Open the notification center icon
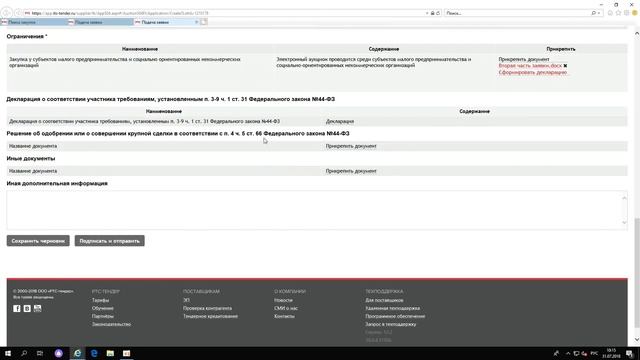 630,353
